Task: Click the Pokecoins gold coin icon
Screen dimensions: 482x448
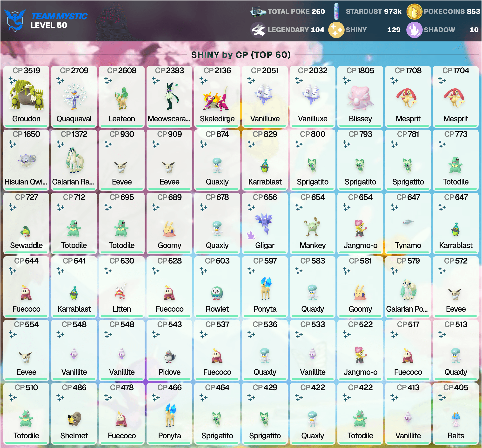Action: pos(414,11)
